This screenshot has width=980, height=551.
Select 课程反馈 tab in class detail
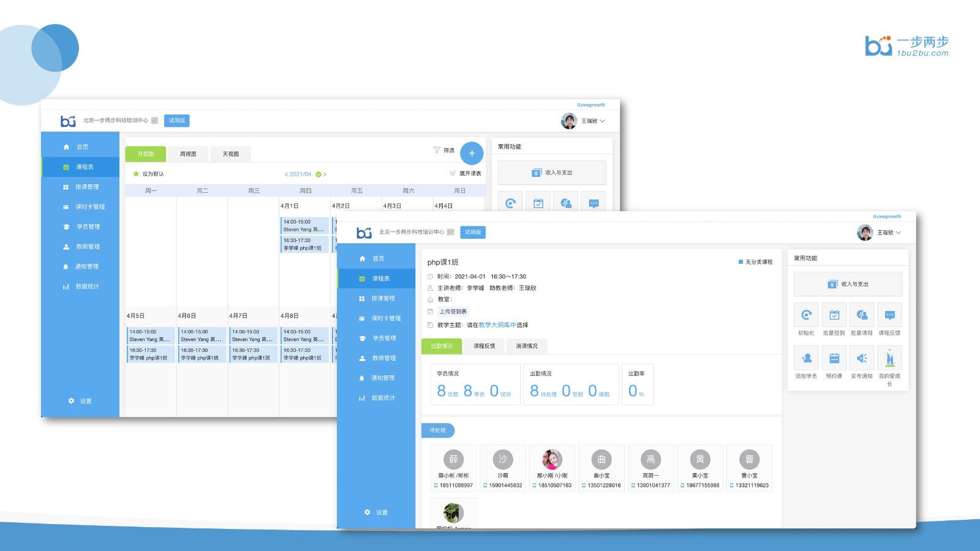(484, 346)
